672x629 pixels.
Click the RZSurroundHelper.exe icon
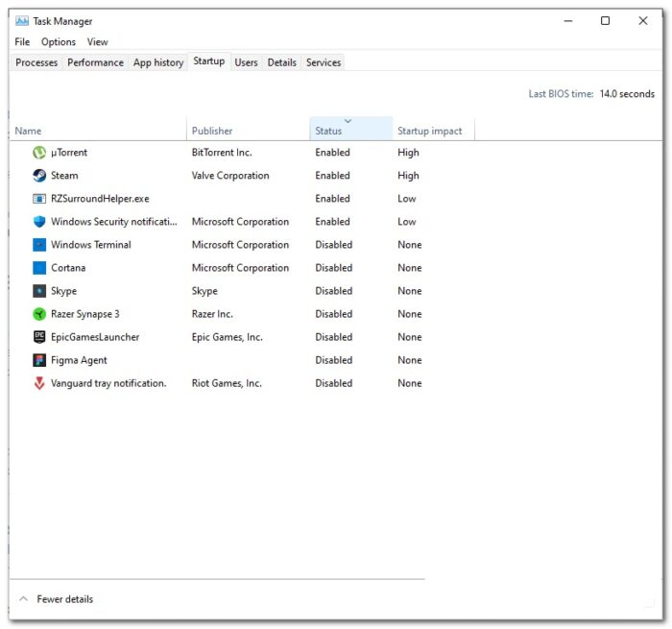pos(39,199)
